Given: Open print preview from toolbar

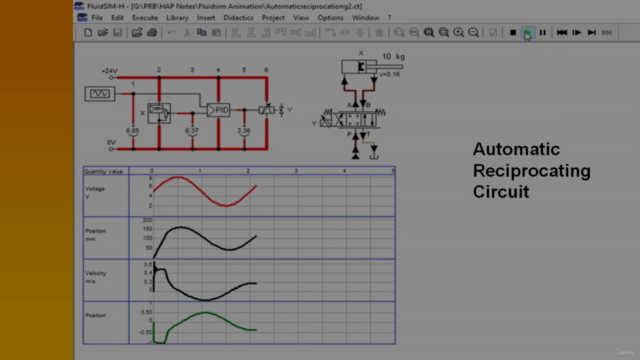Looking at the screenshot, I should [x=137, y=33].
